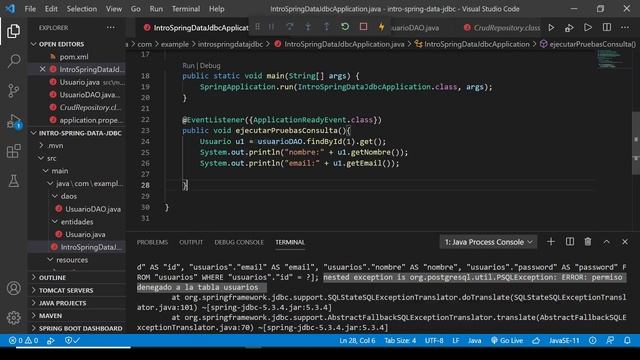Open the Terminal menu
The height and width of the screenshot is (360, 640).
186,9
